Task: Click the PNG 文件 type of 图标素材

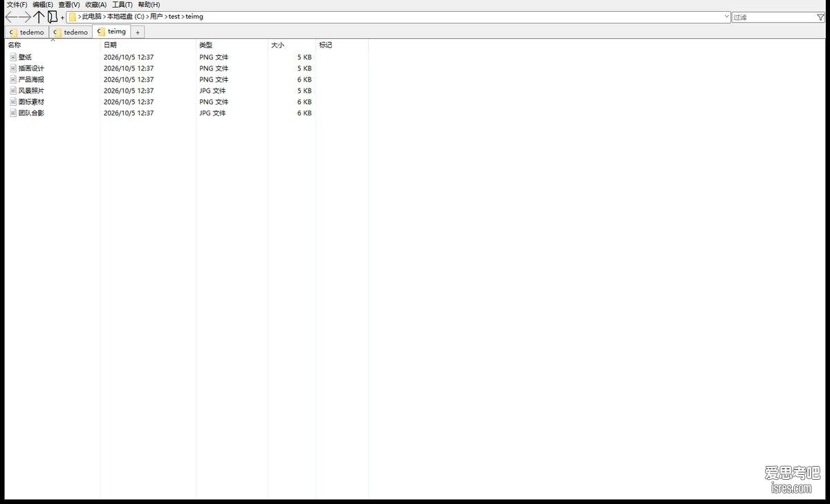Action: [214, 102]
